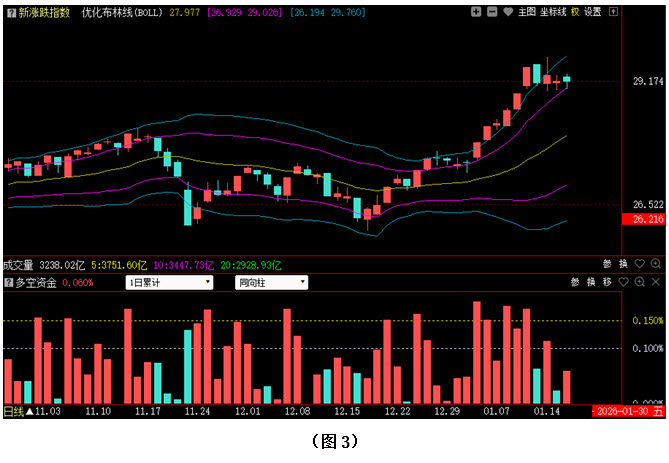Click 移 button in the 多空资金 row
The image size is (669, 463).
(606, 283)
